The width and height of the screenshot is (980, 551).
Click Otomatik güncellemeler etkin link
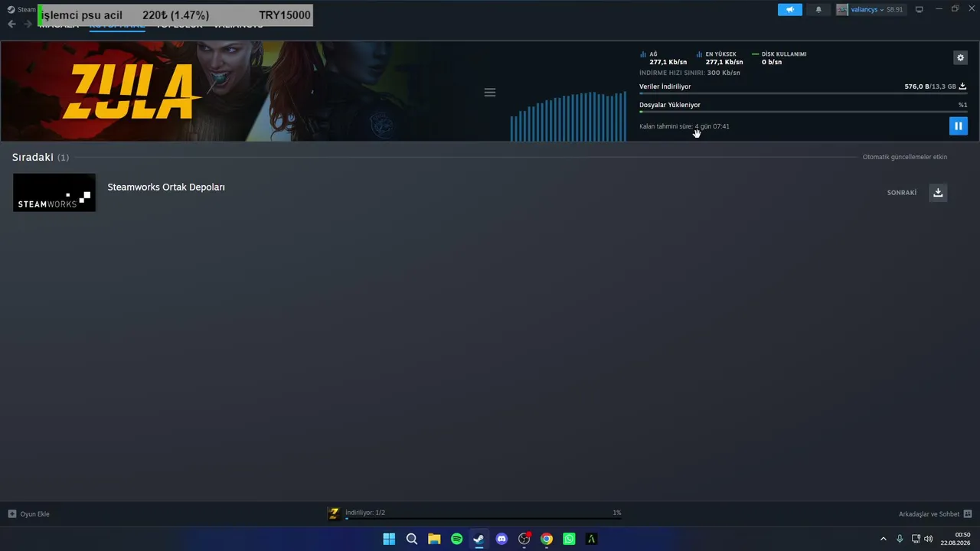tap(905, 157)
